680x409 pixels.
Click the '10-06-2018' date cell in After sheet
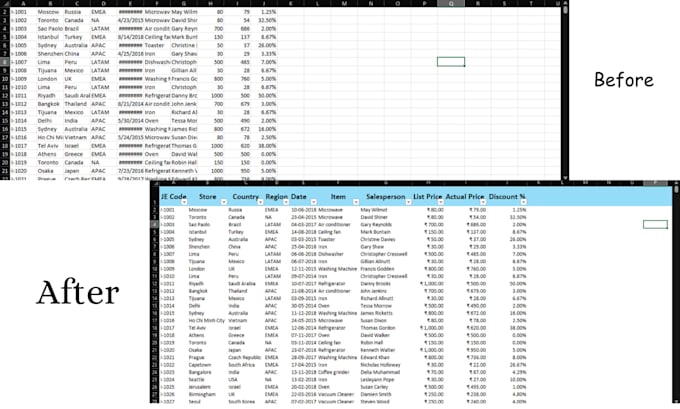(x=303, y=210)
